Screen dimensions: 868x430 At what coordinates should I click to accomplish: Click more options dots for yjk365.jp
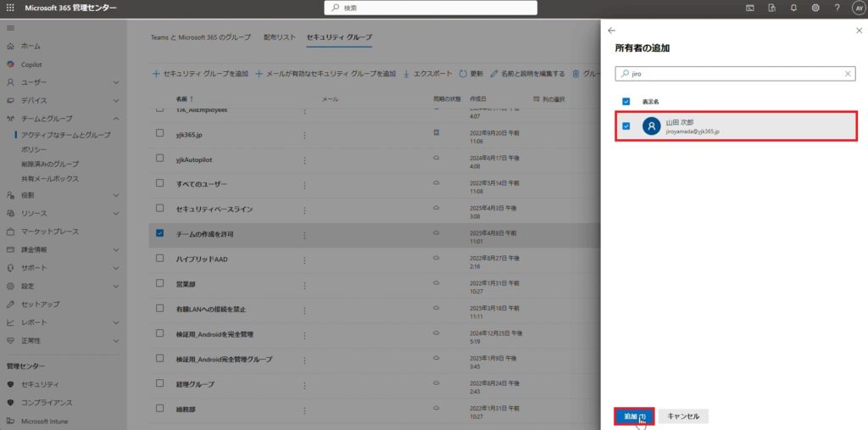tap(304, 134)
